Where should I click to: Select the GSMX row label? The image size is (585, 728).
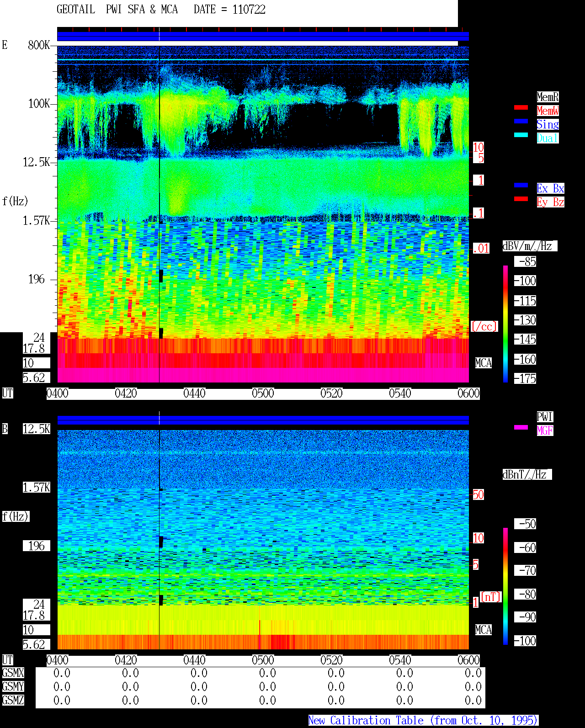coord(13,673)
